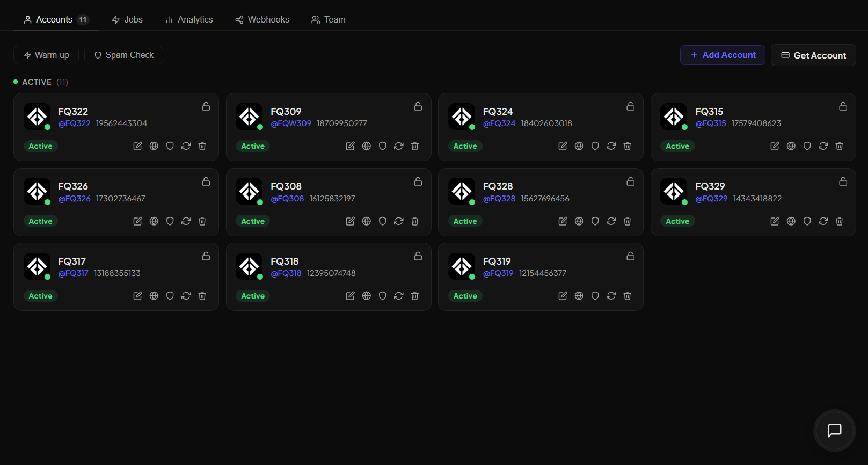Screen dimensions: 868x465
Task: Click the Get Account button
Action: point(813,55)
